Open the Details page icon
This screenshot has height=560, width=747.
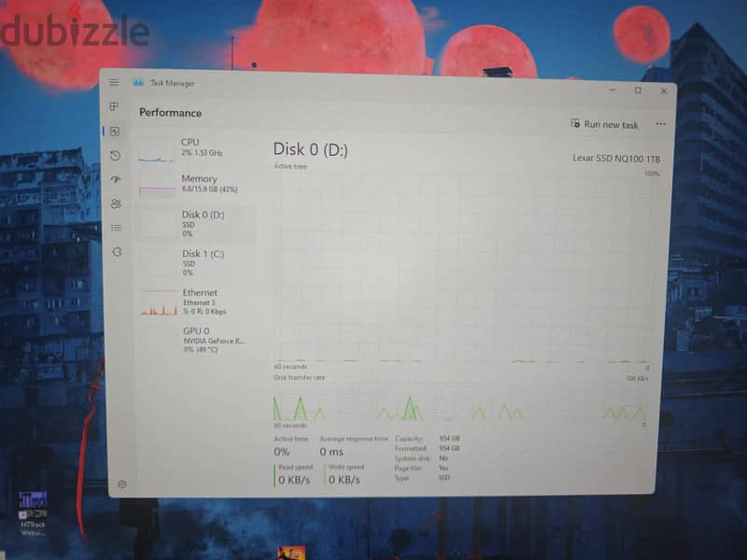pos(116,228)
